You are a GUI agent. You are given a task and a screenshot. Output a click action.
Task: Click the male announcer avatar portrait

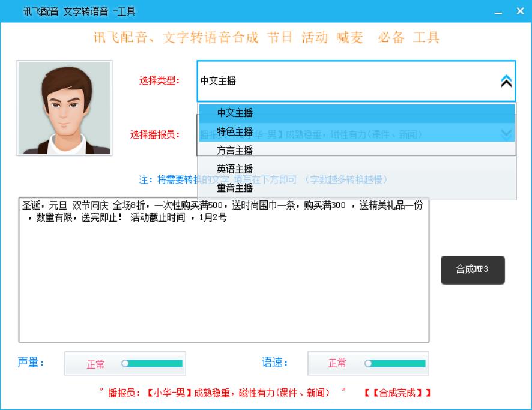pos(64,108)
